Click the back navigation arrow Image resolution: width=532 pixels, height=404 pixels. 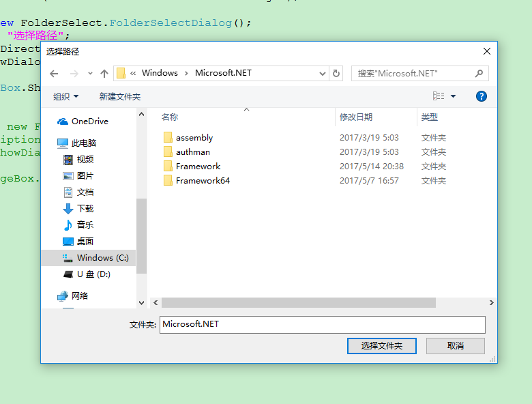54,73
